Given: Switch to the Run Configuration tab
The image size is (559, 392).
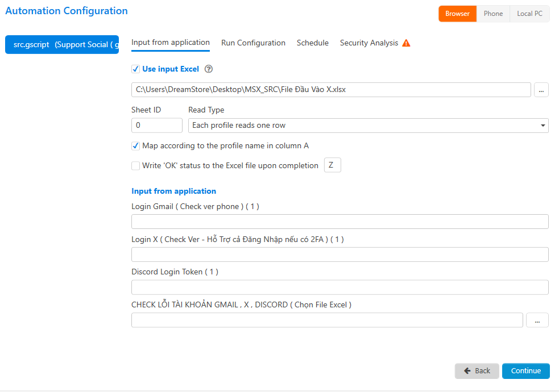Looking at the screenshot, I should click(253, 43).
